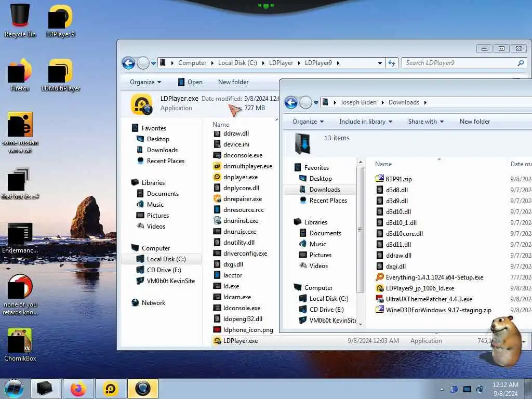Show hidden tray icons arrow
The width and height of the screenshot is (532, 399).
coord(442,389)
